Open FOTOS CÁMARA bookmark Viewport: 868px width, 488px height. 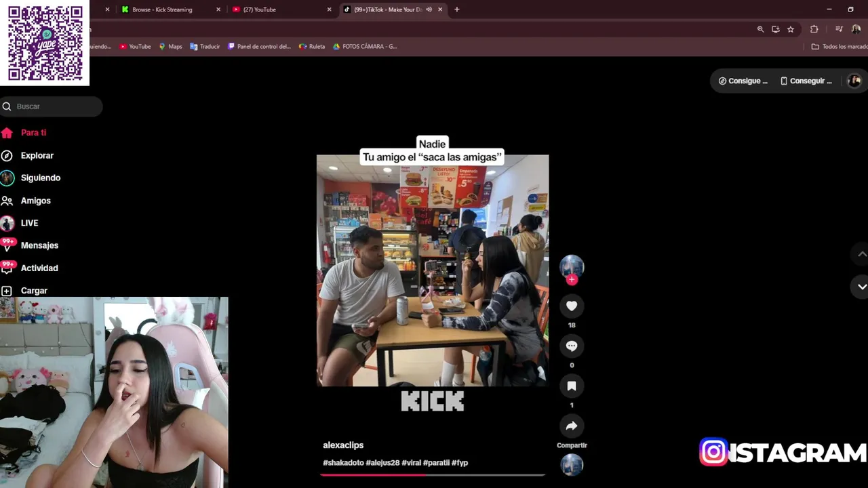(364, 47)
